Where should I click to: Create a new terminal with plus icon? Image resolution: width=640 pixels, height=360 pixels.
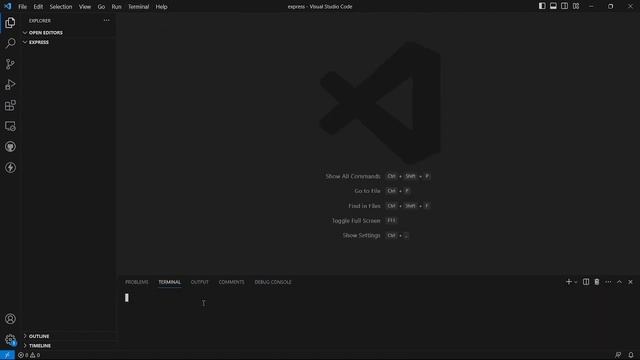(568, 282)
